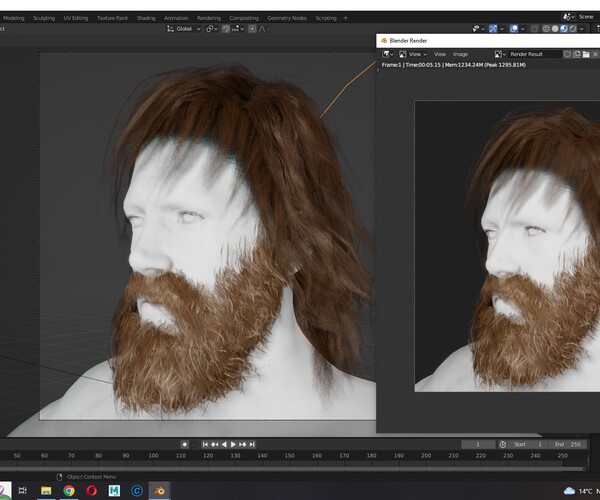This screenshot has width=600, height=500.
Task: Toggle proportional editing
Action: [252, 29]
